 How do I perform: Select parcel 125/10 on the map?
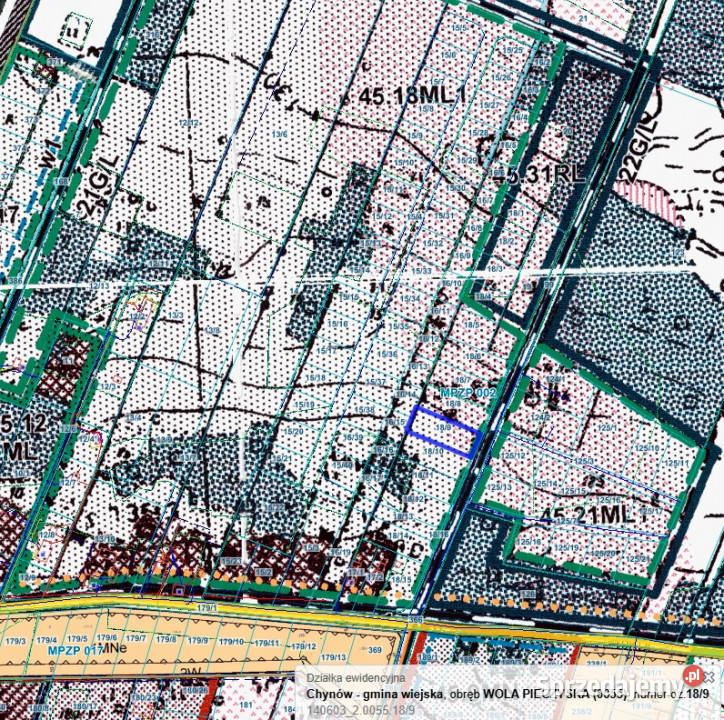click(x=646, y=448)
